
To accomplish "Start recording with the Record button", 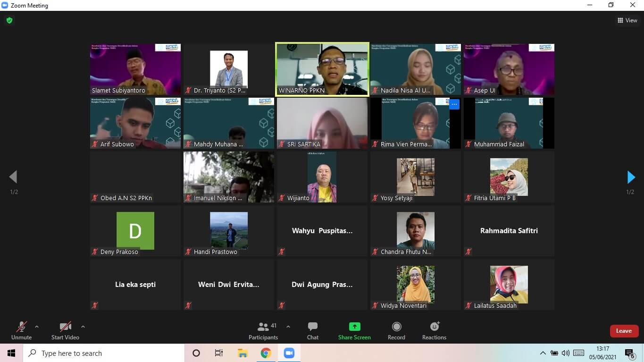I will pos(396,330).
